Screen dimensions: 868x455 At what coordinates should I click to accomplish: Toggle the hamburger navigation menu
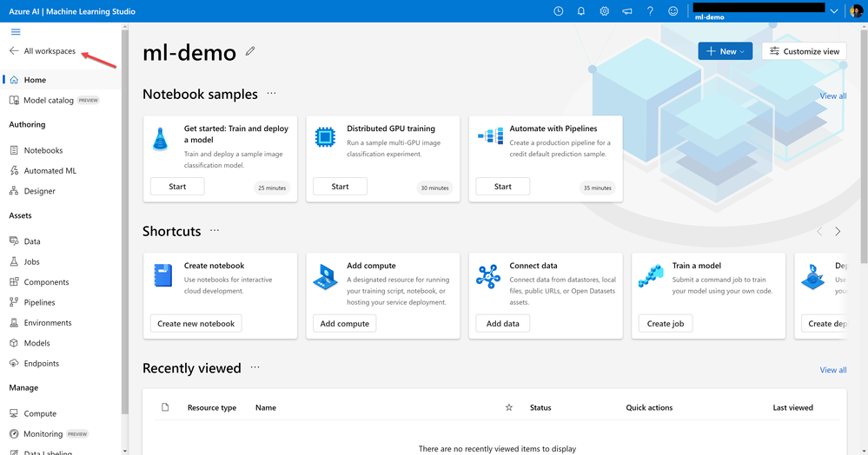[x=16, y=31]
